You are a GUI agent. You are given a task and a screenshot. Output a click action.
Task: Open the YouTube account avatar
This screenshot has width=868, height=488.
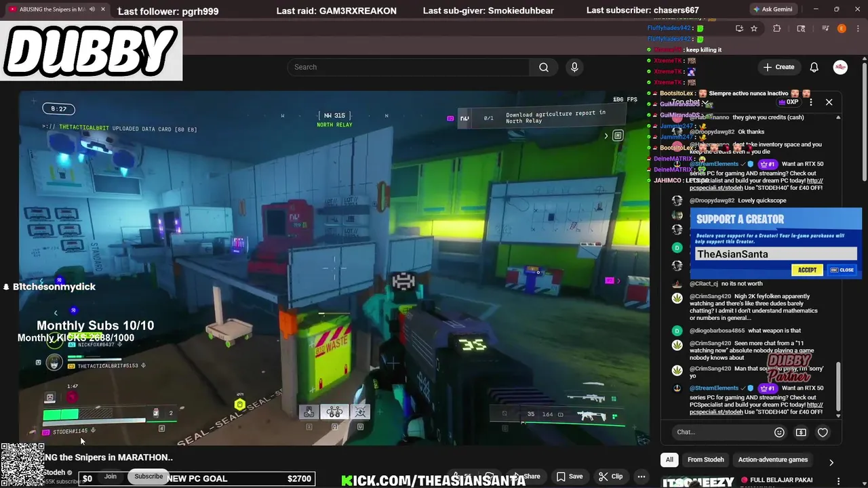point(840,67)
